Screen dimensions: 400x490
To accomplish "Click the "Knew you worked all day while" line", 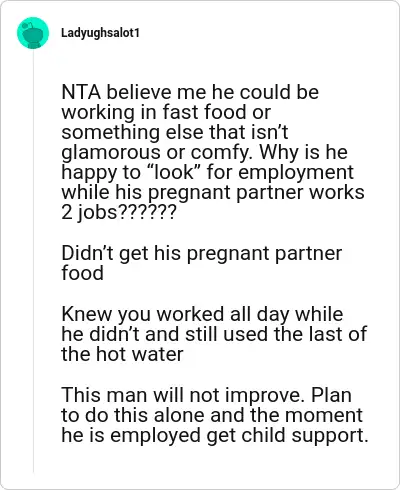I will tap(202, 314).
